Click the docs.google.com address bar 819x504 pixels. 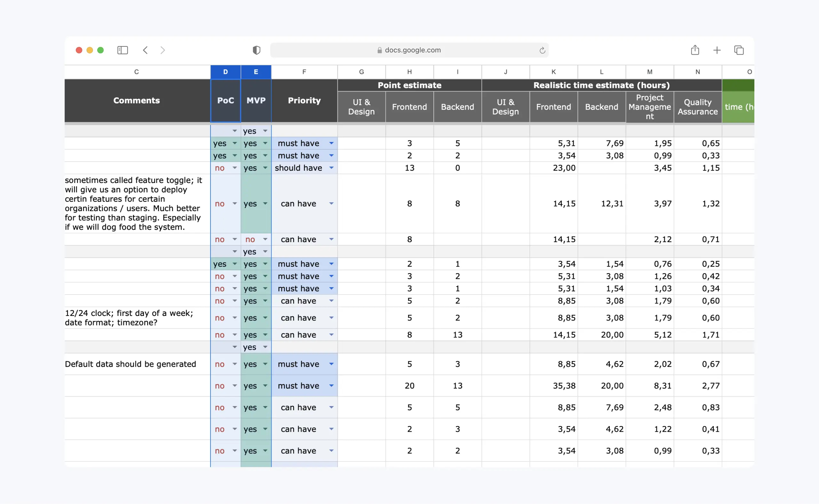tap(409, 50)
